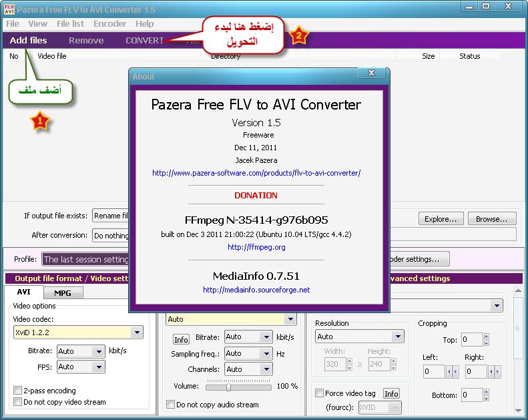Image resolution: width=528 pixels, height=420 pixels.
Task: Open the audio codec Auto dropdown
Action: pos(231,319)
